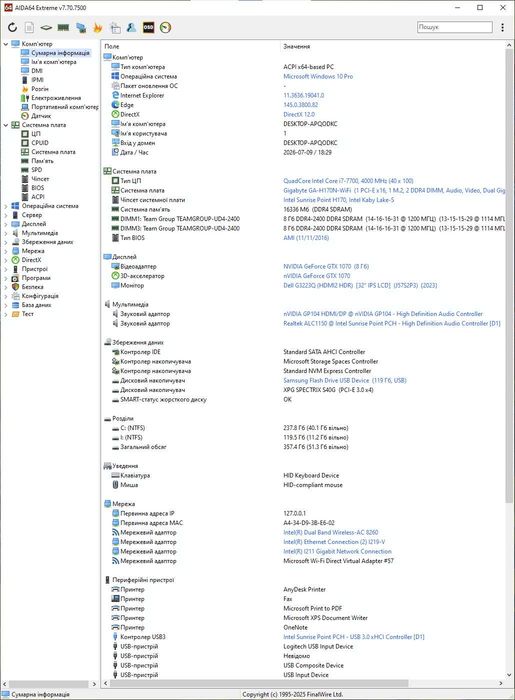This screenshot has width=515, height=700.
Task: Click the DirectX tree node icon
Action: pos(15,260)
